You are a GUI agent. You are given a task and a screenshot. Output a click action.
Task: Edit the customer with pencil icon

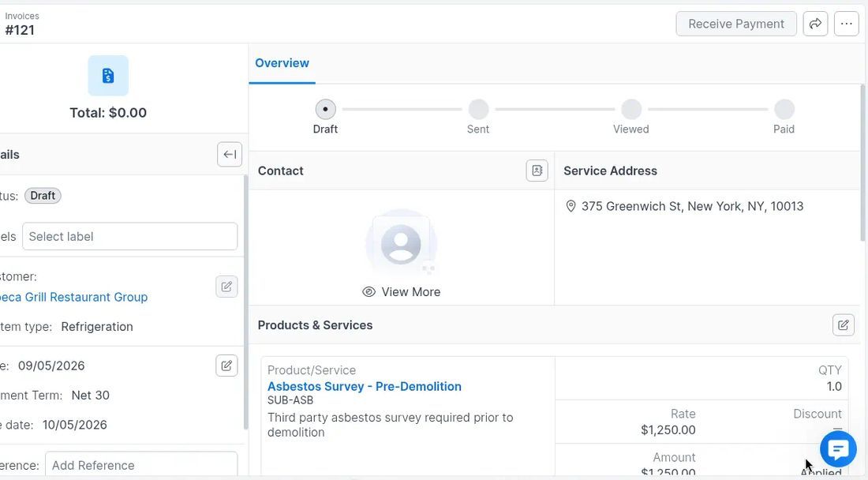click(226, 287)
